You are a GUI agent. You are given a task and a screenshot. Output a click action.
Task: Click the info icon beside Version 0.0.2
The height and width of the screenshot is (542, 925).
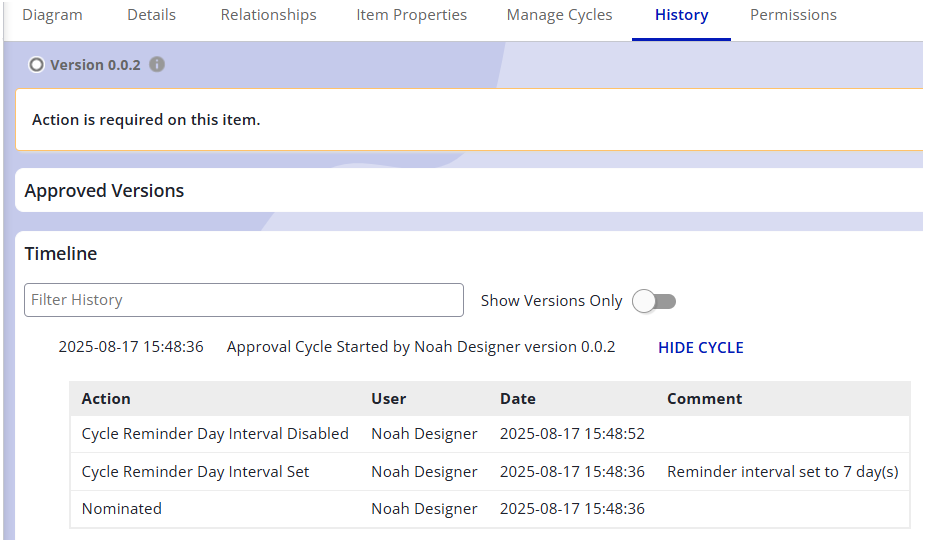point(157,65)
